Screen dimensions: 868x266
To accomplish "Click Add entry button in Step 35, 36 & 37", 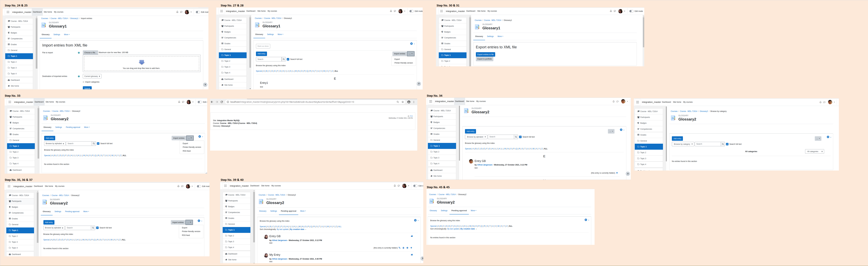I will [x=49, y=223].
